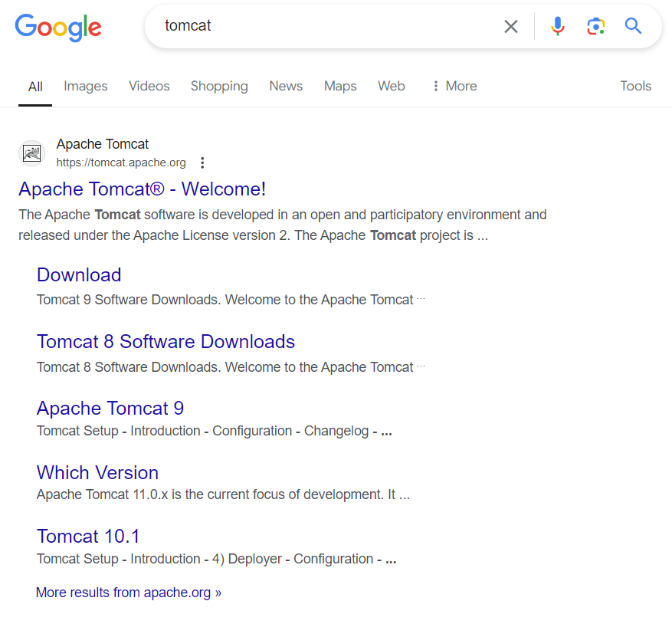Open the 'Tomcat 10.1' sitelink
Screen dimensions: 672x624
[x=88, y=537]
